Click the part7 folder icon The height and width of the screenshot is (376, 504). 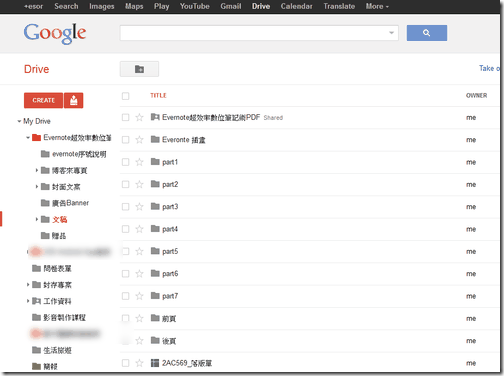point(155,296)
